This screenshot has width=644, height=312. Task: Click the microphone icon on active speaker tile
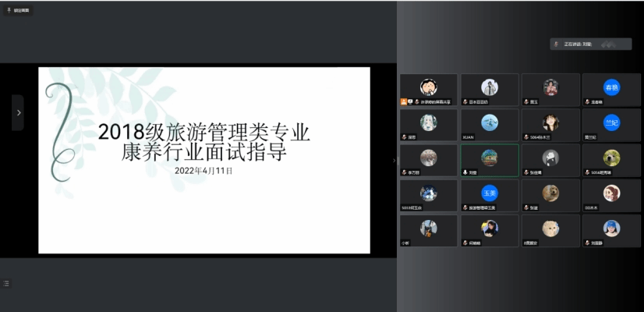pyautogui.click(x=465, y=172)
